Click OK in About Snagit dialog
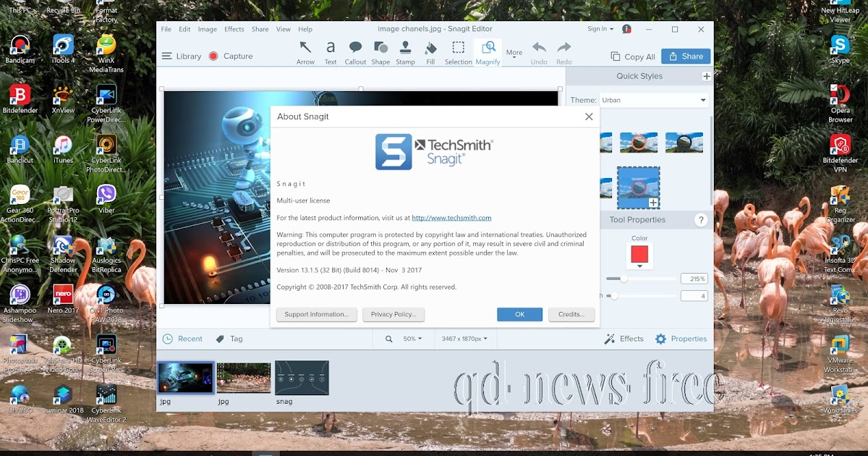868x456 pixels. [x=519, y=314]
